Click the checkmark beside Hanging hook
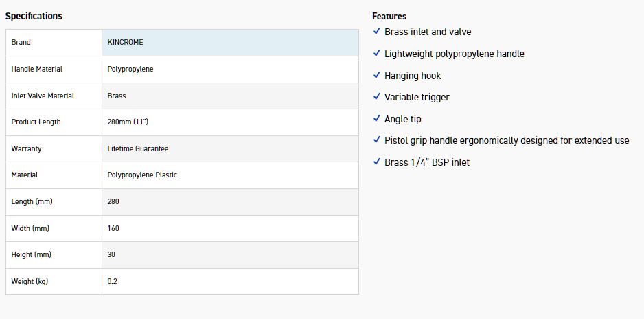644x319 pixels. click(x=376, y=76)
